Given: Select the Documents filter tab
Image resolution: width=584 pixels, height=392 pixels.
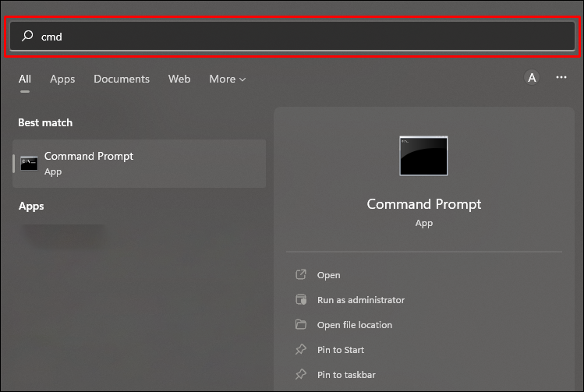Looking at the screenshot, I should pyautogui.click(x=122, y=79).
